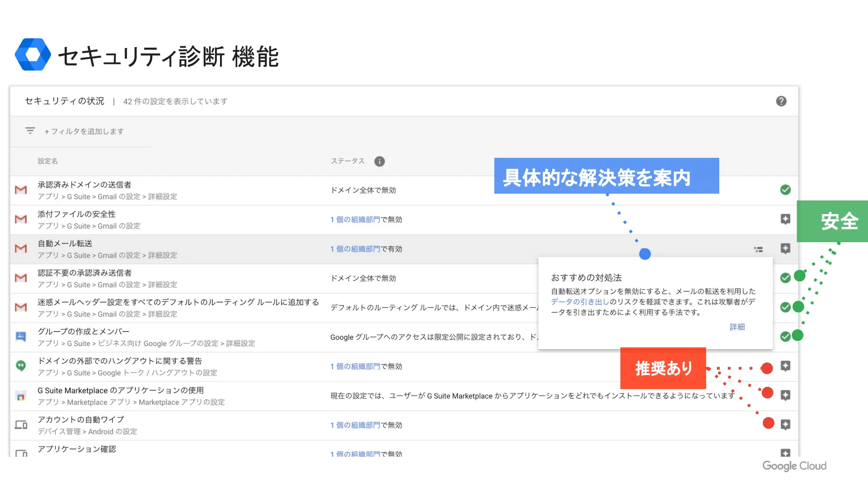Open recommendation icon for G Suite Marketplace row
The height and width of the screenshot is (488, 868).
click(x=785, y=395)
